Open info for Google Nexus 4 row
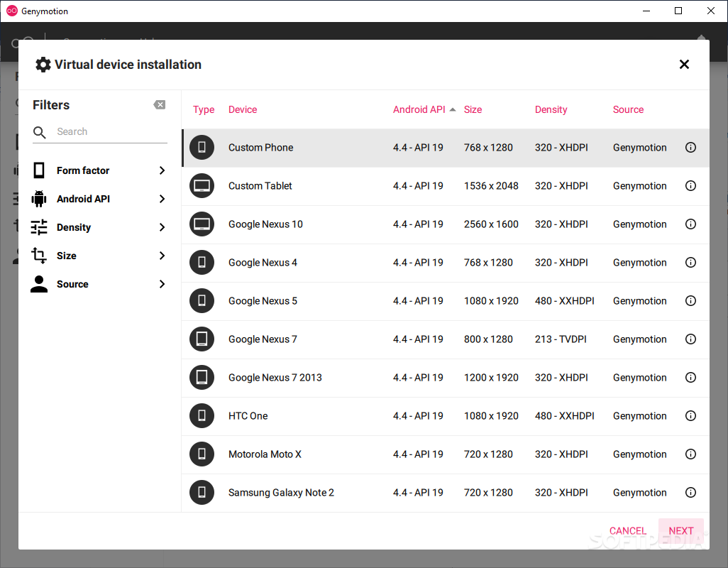This screenshot has width=728, height=568. click(690, 263)
